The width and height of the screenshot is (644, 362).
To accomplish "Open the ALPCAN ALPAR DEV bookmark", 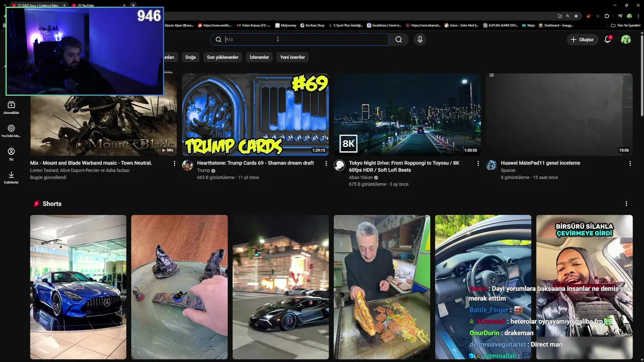I will [501, 25].
